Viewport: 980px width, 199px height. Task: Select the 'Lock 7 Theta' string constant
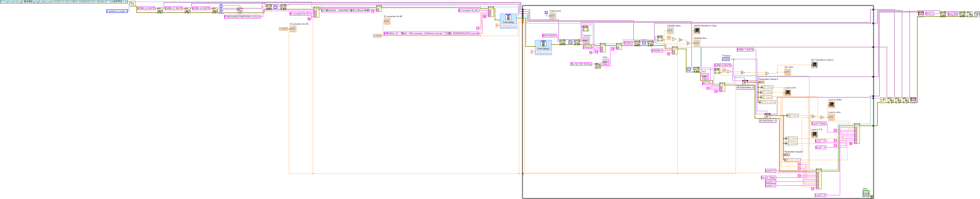819,124
